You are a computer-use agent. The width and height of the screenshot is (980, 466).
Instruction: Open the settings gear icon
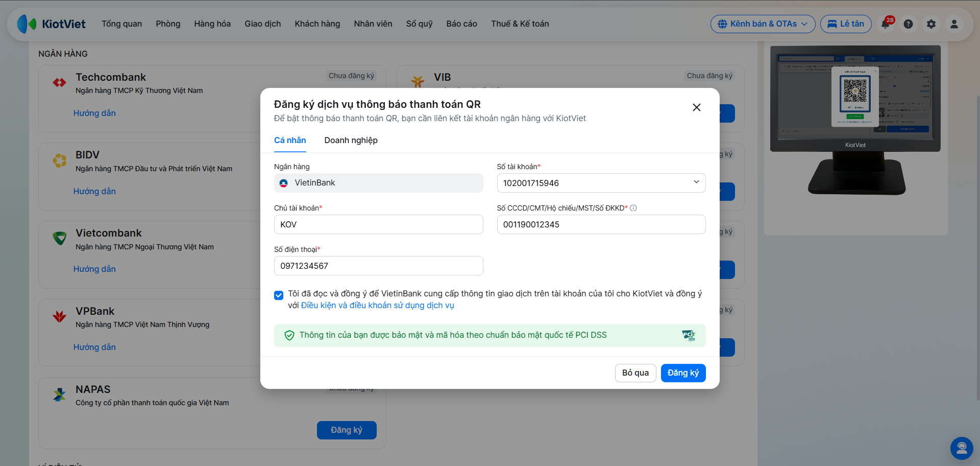coord(931,24)
